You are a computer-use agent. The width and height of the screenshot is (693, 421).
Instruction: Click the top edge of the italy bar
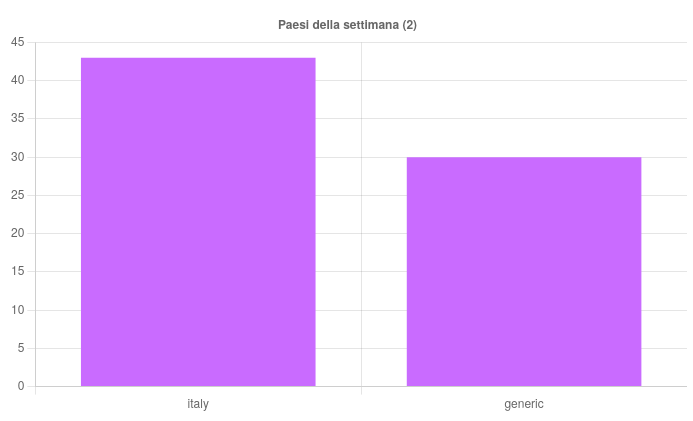tap(198, 58)
